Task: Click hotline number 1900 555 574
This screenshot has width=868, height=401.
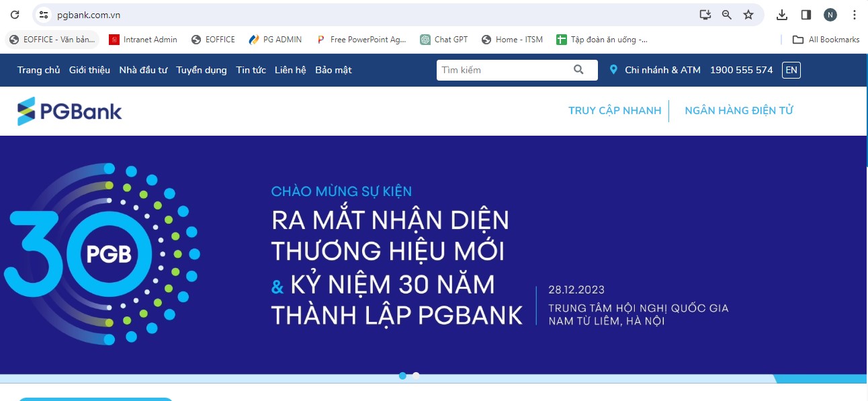Action: [x=741, y=70]
